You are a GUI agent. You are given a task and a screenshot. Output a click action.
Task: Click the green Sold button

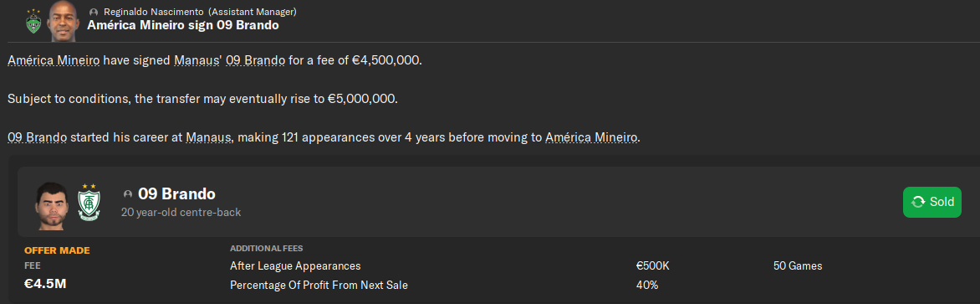click(932, 202)
